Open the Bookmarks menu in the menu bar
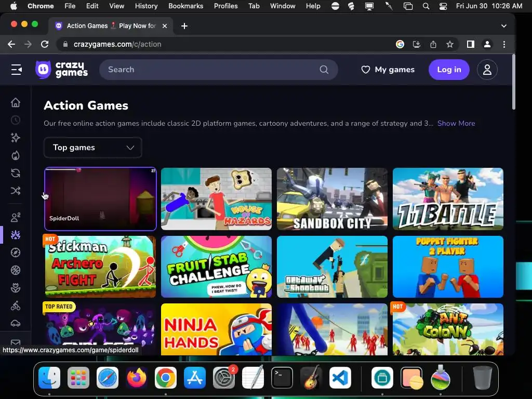 pos(185,6)
